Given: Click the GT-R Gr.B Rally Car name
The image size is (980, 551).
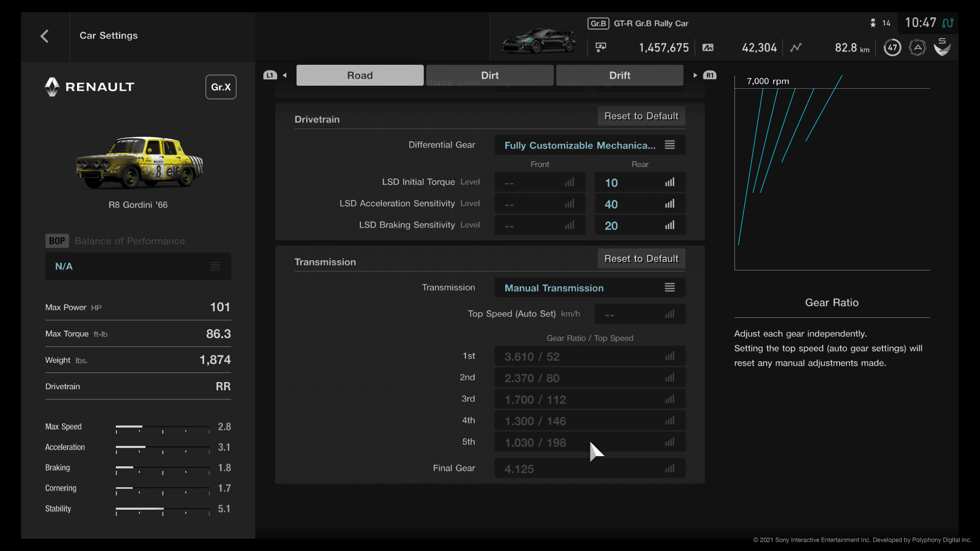Looking at the screenshot, I should 651,23.
